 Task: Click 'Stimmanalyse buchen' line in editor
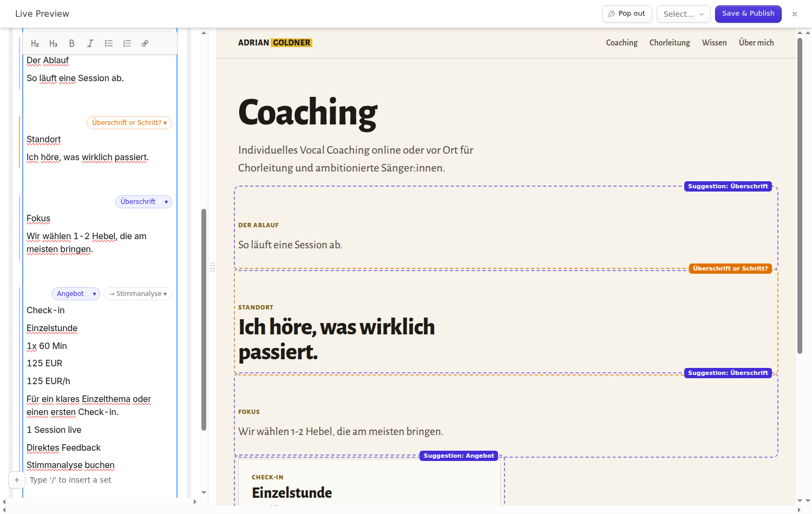(70, 465)
